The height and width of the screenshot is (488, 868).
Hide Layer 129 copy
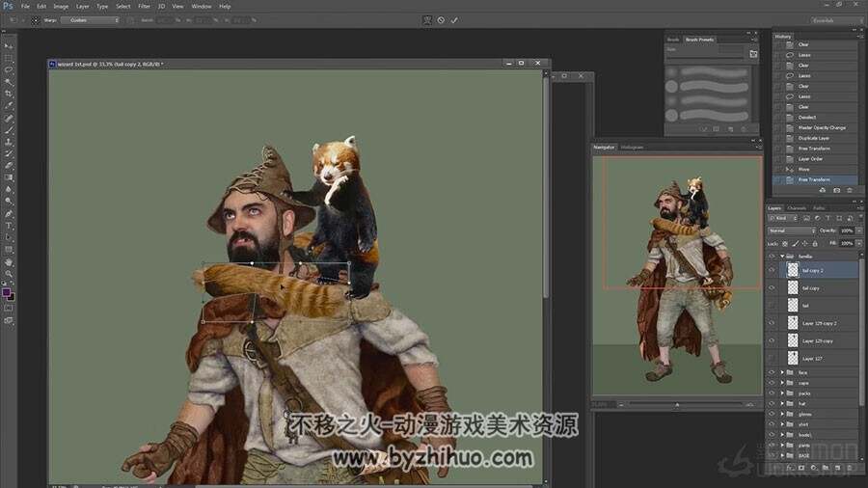[772, 340]
